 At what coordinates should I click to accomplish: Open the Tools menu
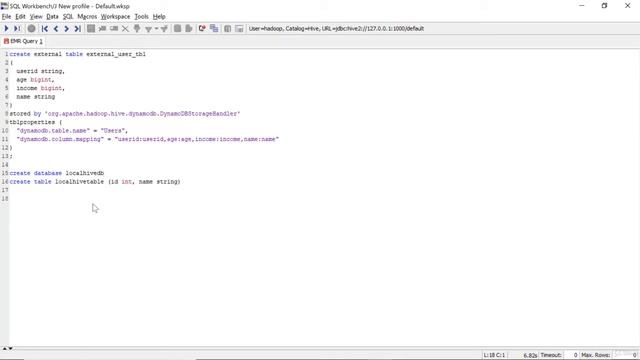pos(141,17)
